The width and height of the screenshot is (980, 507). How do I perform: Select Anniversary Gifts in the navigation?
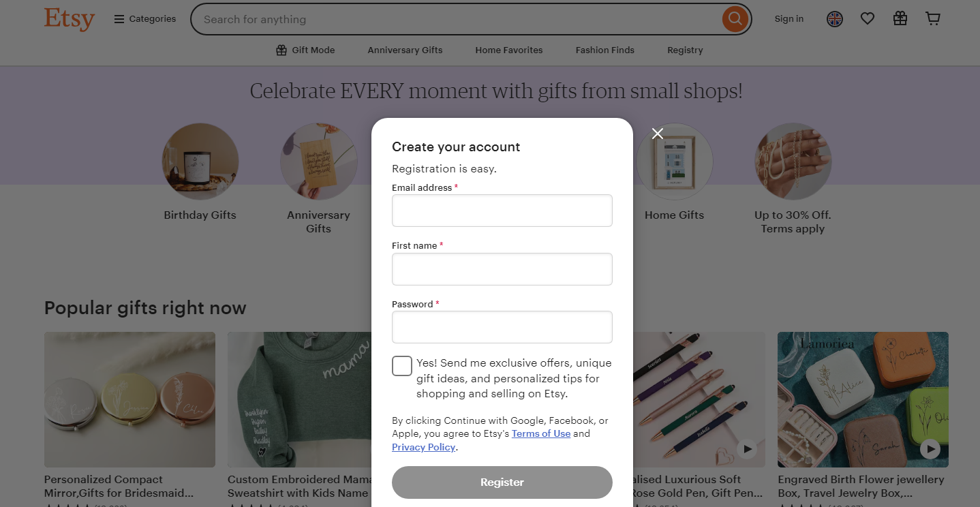point(405,50)
